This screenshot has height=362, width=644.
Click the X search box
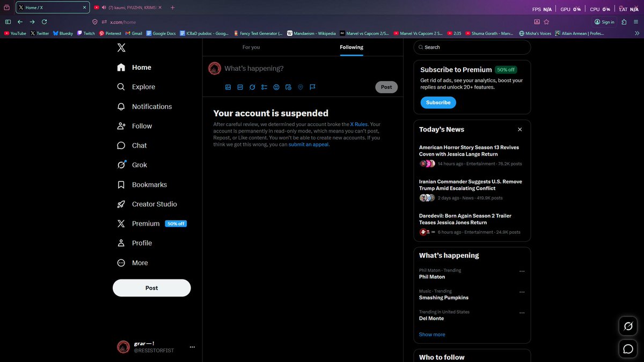[x=472, y=47]
